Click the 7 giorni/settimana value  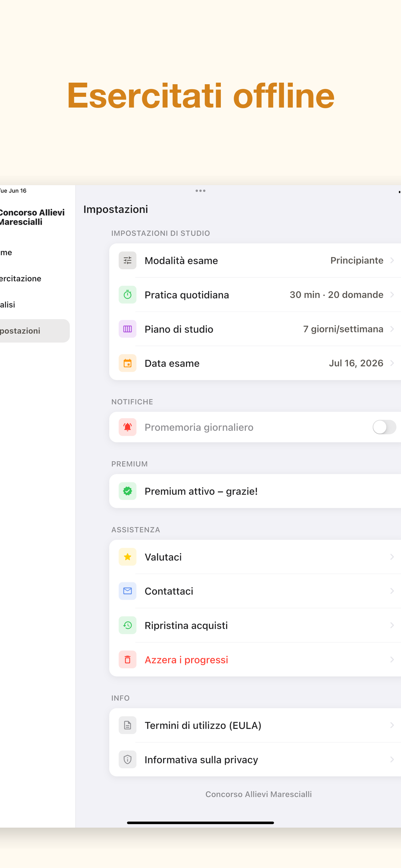(x=343, y=329)
